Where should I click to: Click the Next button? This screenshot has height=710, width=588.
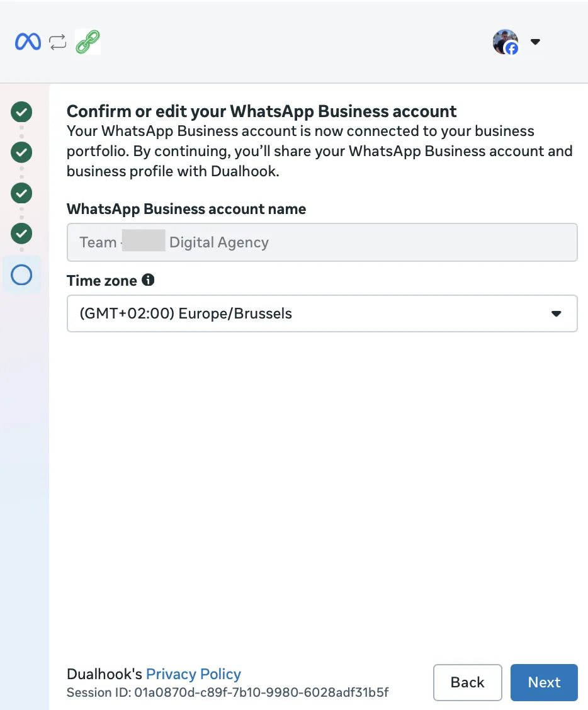(544, 682)
